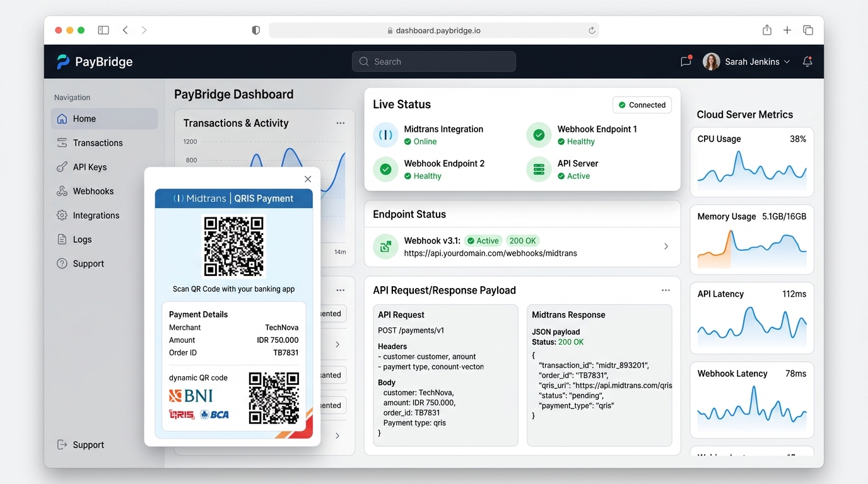The height and width of the screenshot is (484, 868).
Task: Click the Webhook Endpoint 1 check icon
Action: pyautogui.click(x=539, y=135)
